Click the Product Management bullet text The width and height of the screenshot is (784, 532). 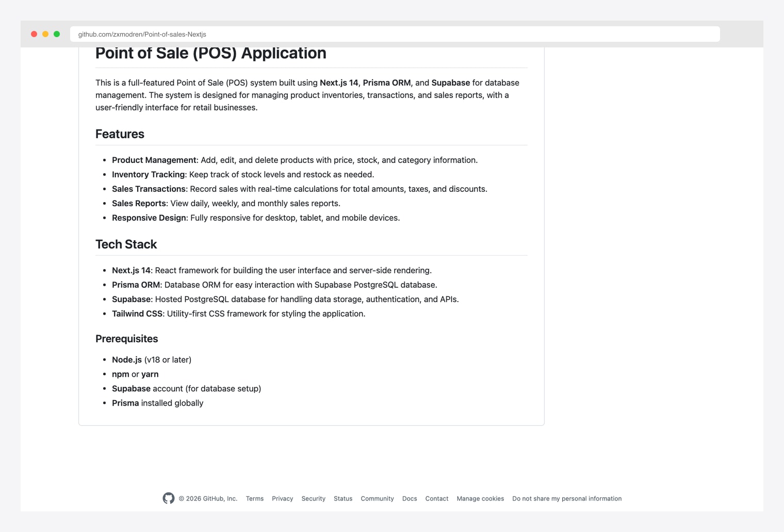click(x=295, y=160)
